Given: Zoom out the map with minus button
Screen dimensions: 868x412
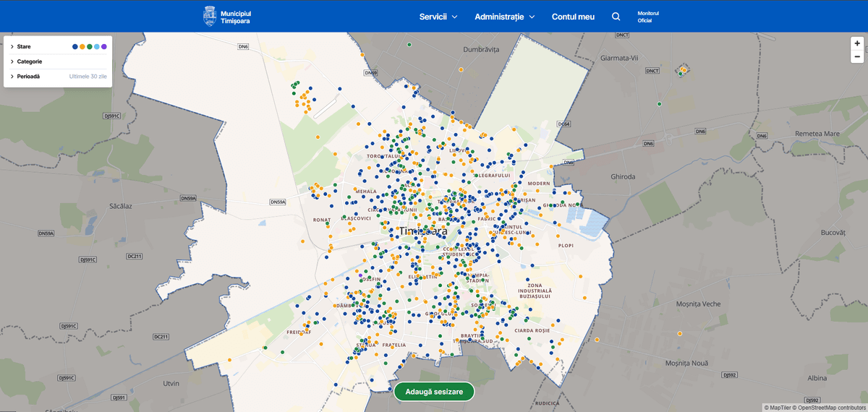Looking at the screenshot, I should pyautogui.click(x=857, y=56).
